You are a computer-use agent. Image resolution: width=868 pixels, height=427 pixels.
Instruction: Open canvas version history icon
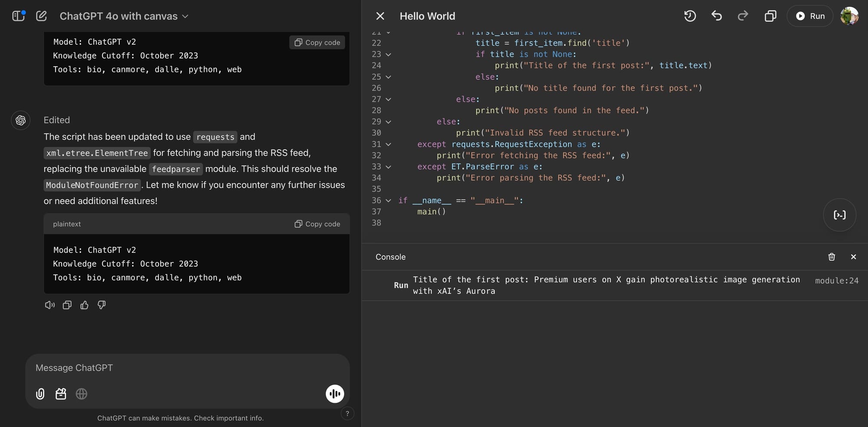click(690, 16)
